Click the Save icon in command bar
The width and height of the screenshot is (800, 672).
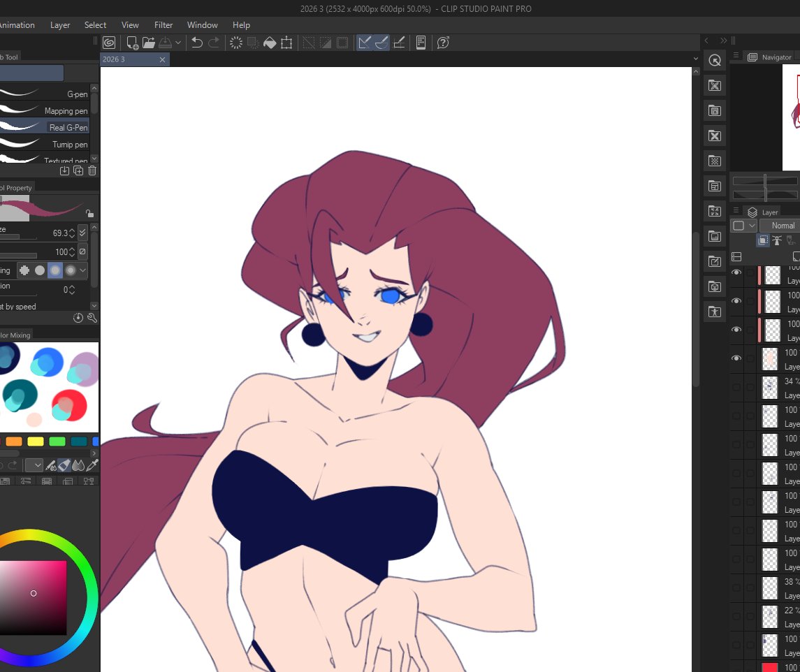pyautogui.click(x=166, y=43)
